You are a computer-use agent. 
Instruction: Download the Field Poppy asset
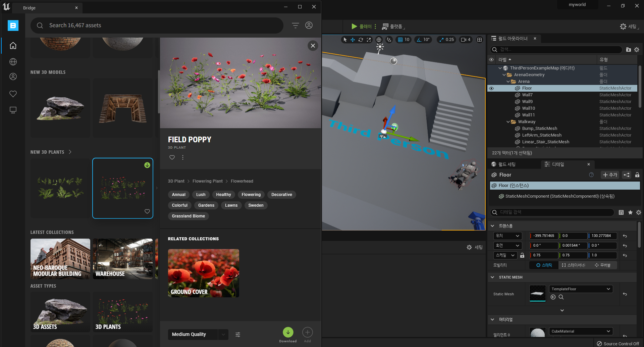coord(288,332)
